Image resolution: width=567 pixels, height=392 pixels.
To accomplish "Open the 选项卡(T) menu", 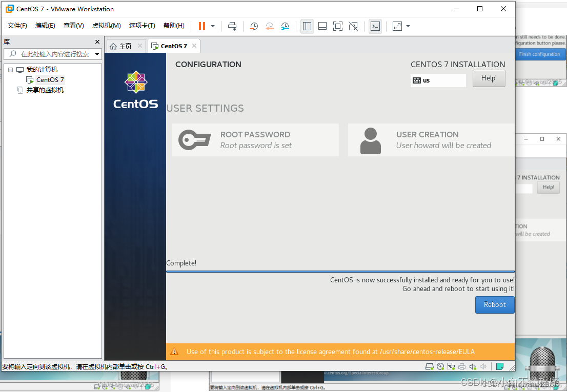I will (142, 25).
